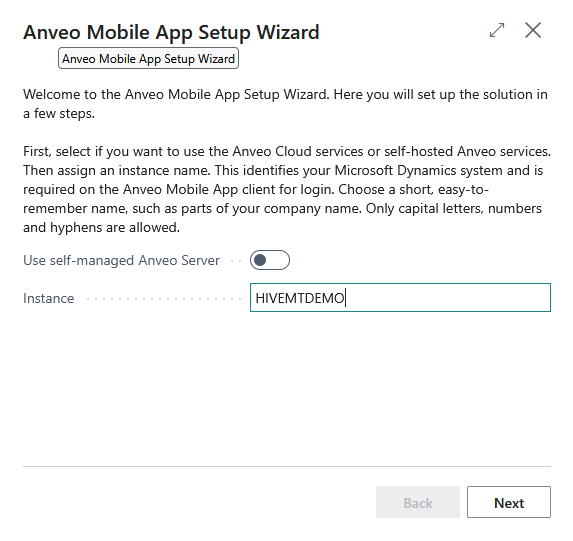Click the blank right portion of the Instance field

(449, 298)
